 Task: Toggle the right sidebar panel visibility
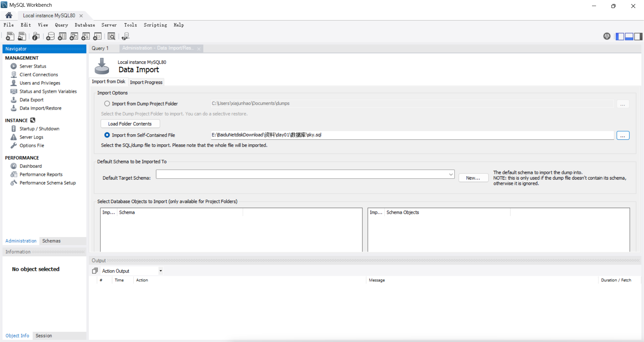(638, 36)
